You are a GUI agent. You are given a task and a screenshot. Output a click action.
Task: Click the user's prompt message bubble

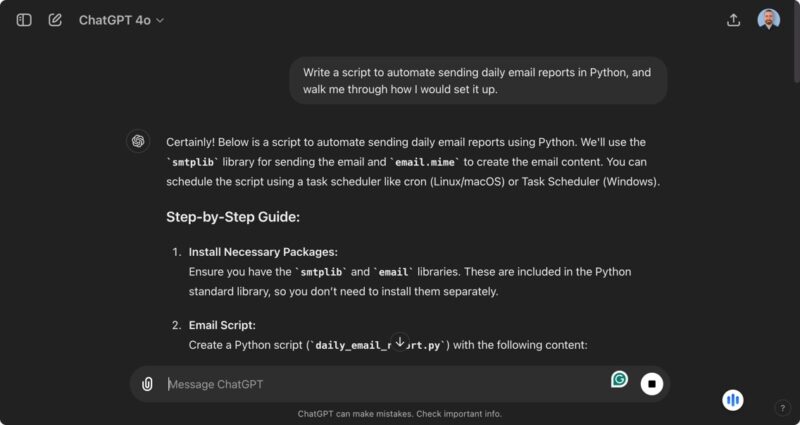tap(478, 80)
